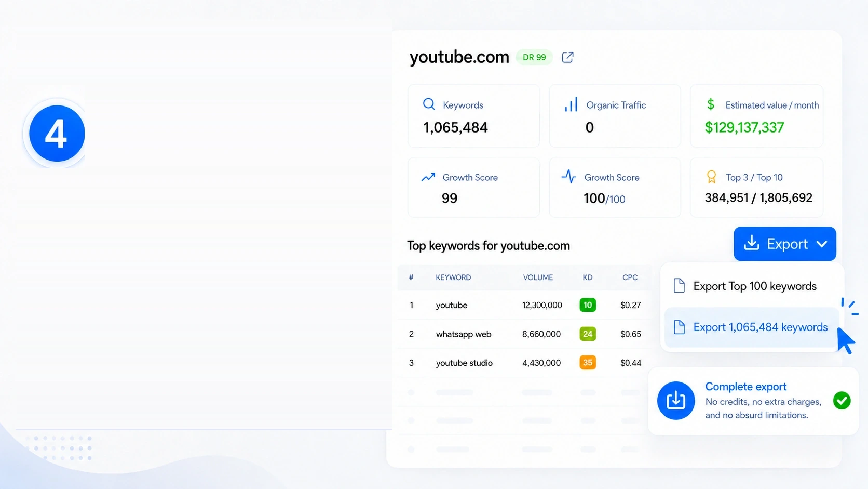Image resolution: width=868 pixels, height=489 pixels.
Task: Click the Keywords magnifier icon
Action: (x=429, y=104)
